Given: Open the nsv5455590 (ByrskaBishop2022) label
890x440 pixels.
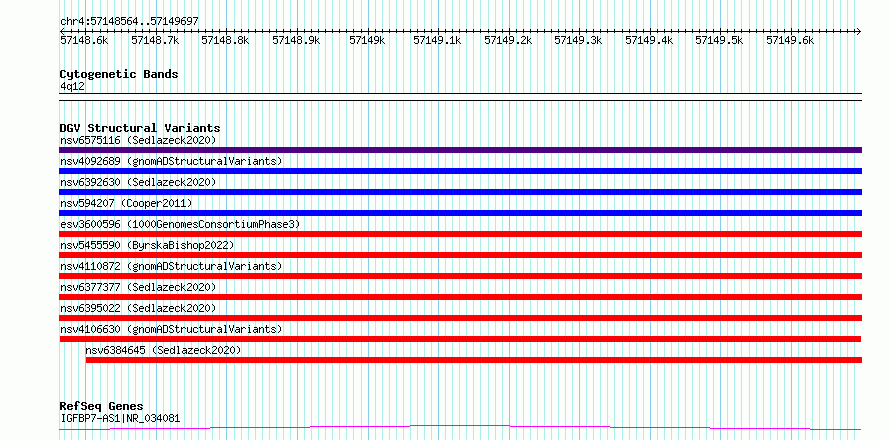Looking at the screenshot, I should coord(147,245).
